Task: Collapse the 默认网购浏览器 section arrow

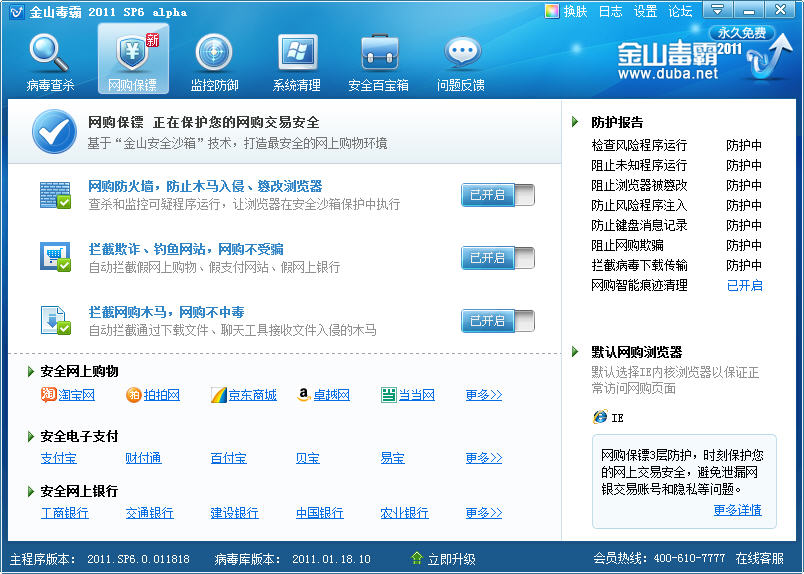Action: point(575,352)
